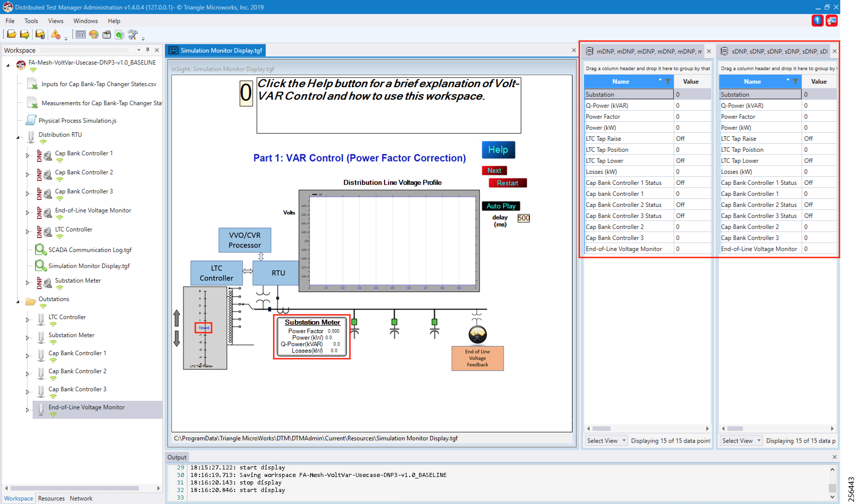
Task: Open the data points table grid toolbar icon
Action: pyautogui.click(x=80, y=34)
